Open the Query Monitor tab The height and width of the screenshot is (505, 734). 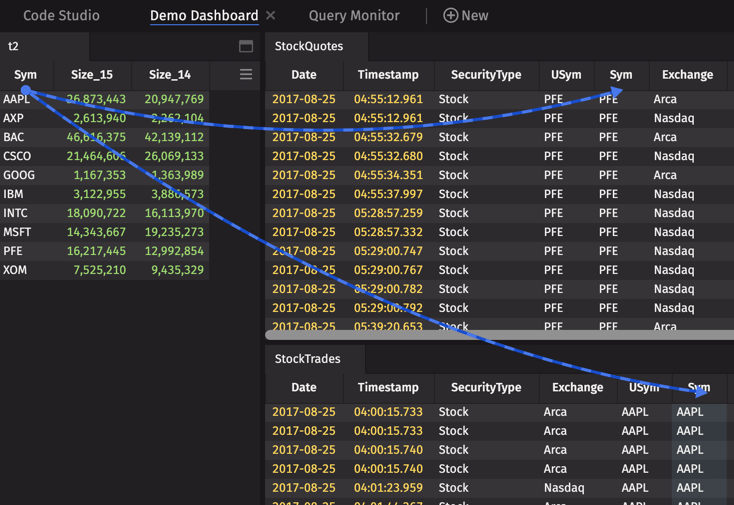point(354,16)
